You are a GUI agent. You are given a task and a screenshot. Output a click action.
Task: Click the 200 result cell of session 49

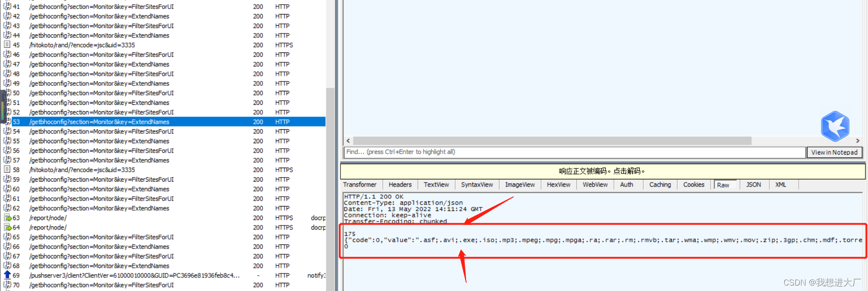click(258, 83)
